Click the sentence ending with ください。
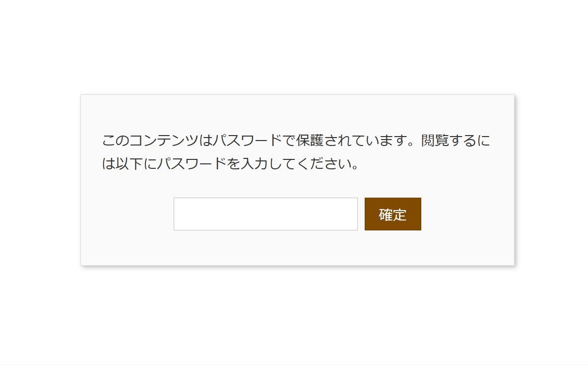588x365 pixels. click(x=231, y=164)
